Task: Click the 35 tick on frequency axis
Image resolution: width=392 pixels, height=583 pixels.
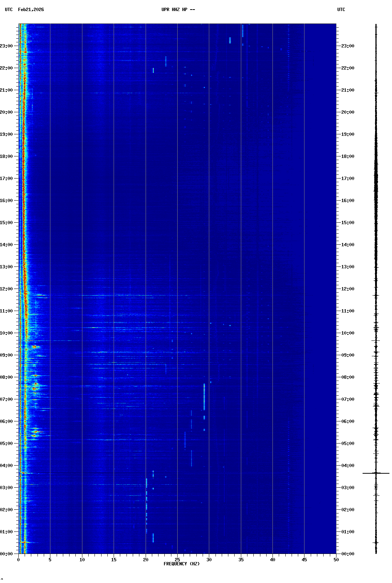Action: (x=241, y=560)
